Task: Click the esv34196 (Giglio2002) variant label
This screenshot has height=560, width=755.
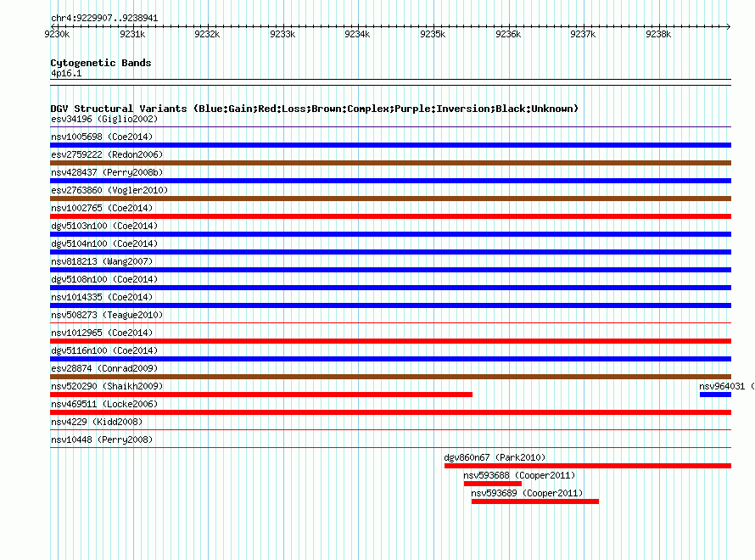Action: (104, 120)
